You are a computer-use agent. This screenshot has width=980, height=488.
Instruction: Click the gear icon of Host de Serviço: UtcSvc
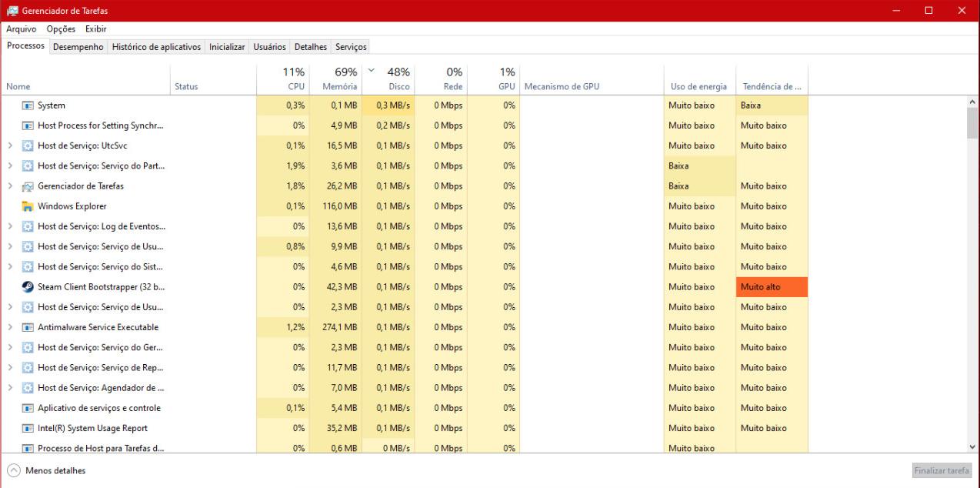point(28,145)
